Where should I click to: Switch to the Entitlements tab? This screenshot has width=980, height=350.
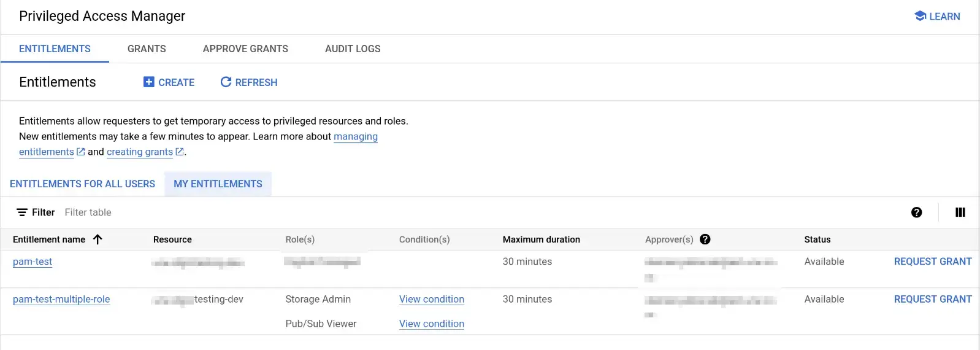pyautogui.click(x=55, y=49)
